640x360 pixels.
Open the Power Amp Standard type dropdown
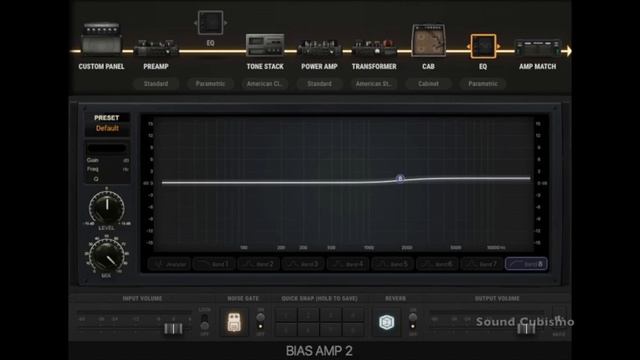click(x=319, y=84)
